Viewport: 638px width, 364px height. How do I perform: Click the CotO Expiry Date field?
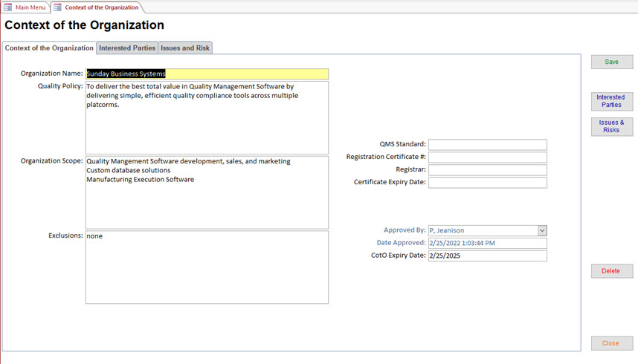[x=487, y=256]
